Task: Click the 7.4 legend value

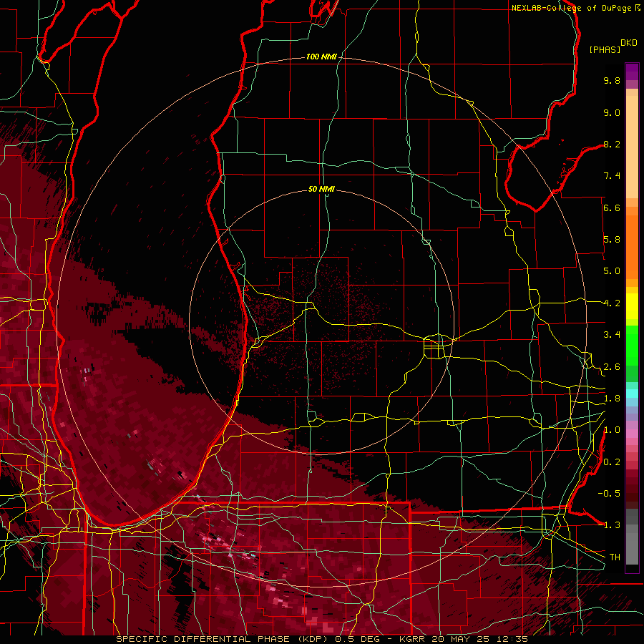Action: tap(612, 176)
